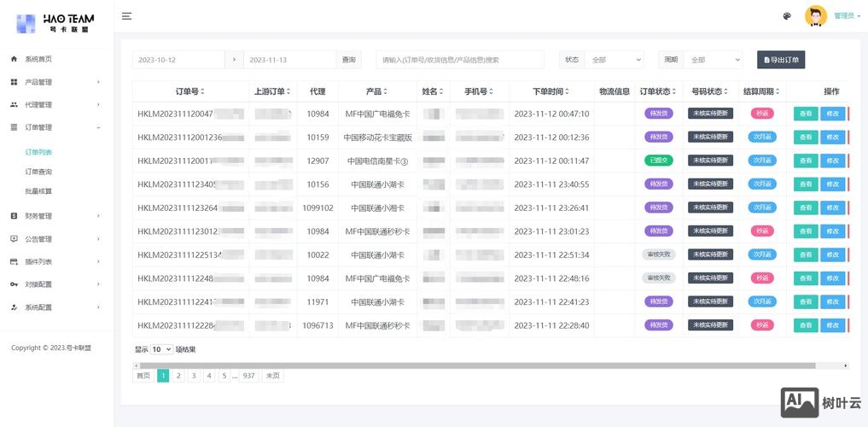Click the 秒返 badge in first row
Screen dimensions: 868x427
click(x=762, y=114)
